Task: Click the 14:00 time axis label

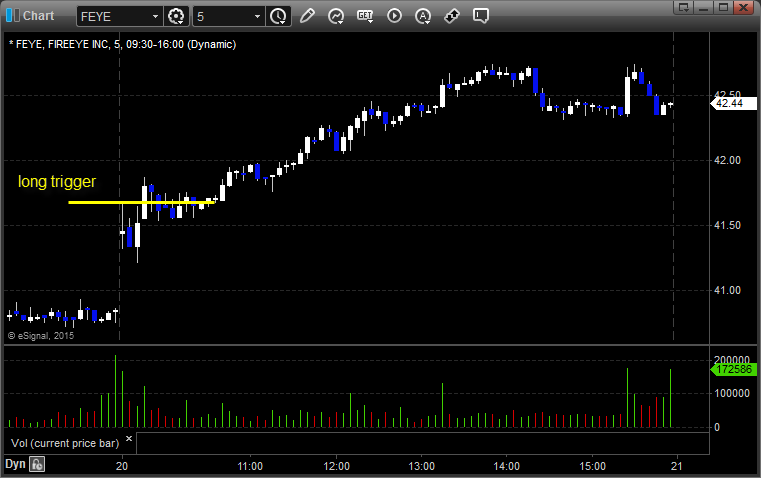Action: (x=507, y=466)
